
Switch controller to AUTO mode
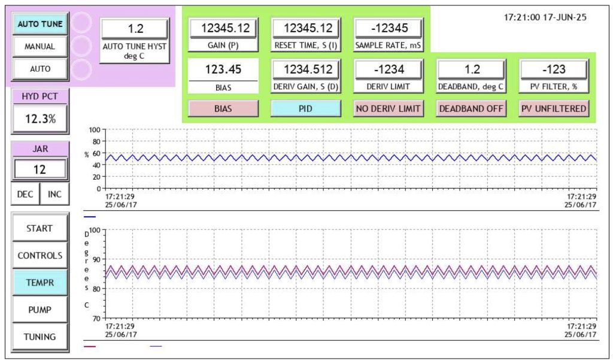[40, 69]
